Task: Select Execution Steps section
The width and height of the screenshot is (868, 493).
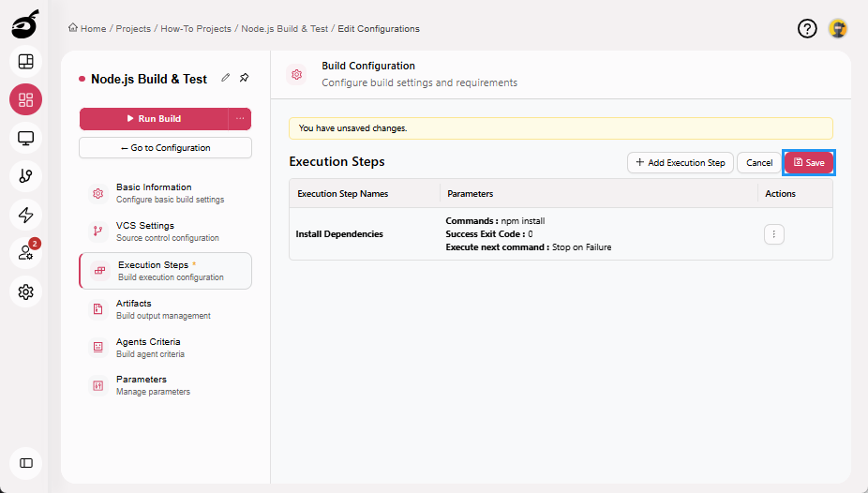Action: [166, 271]
